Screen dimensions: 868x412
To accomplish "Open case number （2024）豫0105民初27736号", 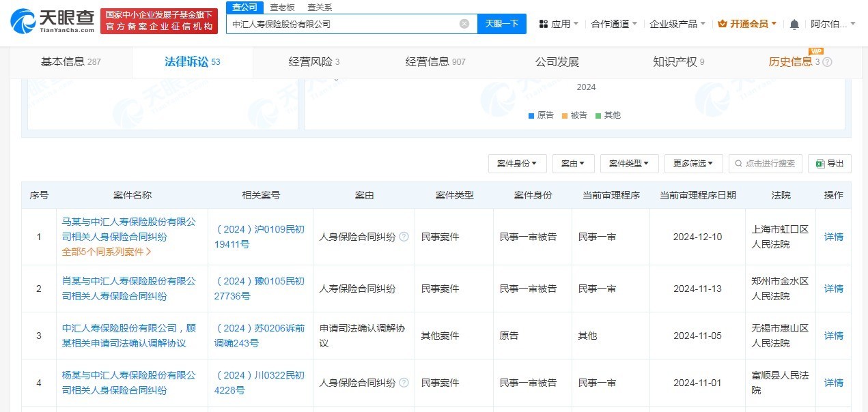I will [x=260, y=289].
